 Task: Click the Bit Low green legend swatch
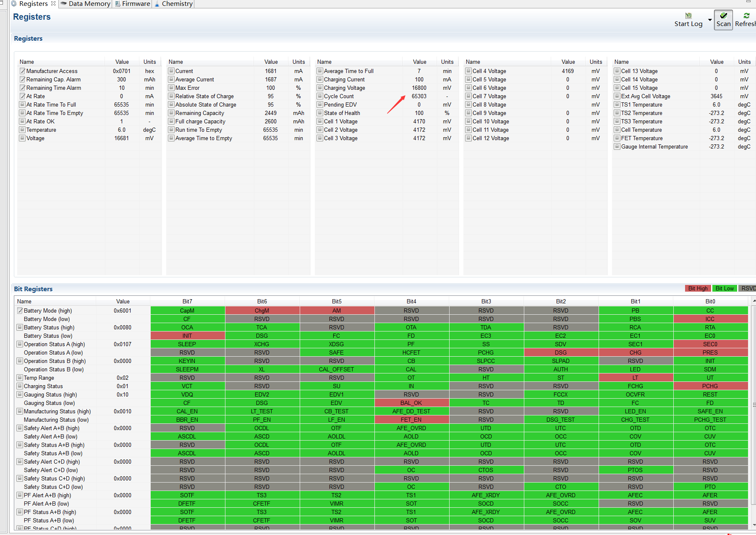(725, 288)
